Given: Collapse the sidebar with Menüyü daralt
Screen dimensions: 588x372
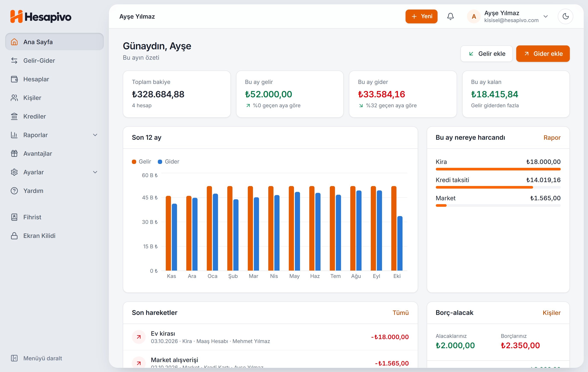Looking at the screenshot, I should click(x=37, y=358).
